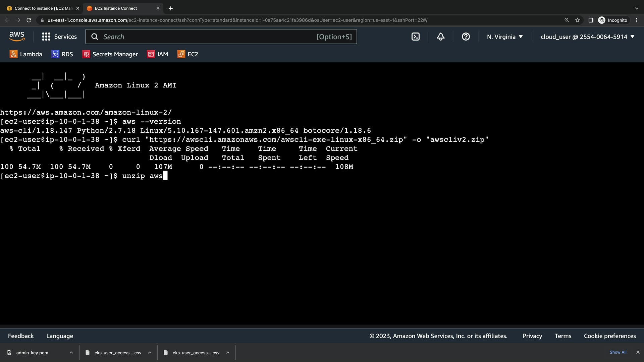This screenshot has width=644, height=362.
Task: Click the AWS logo home icon
Action: (x=17, y=37)
